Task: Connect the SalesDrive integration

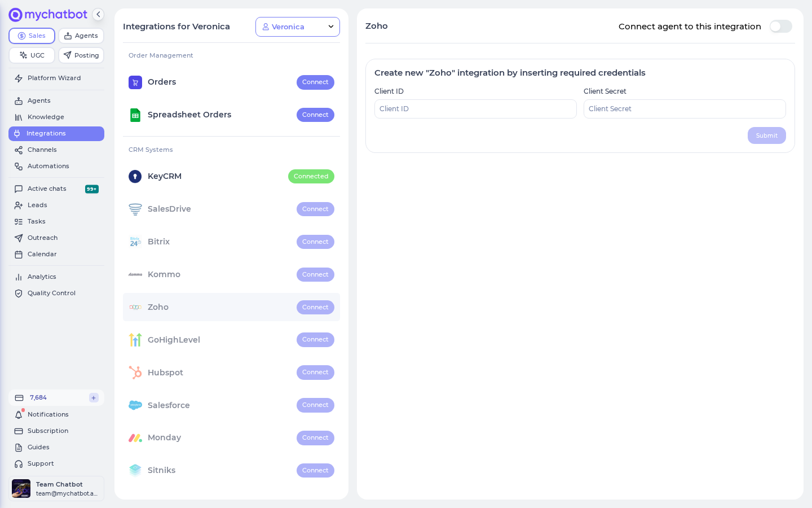Action: (x=315, y=209)
